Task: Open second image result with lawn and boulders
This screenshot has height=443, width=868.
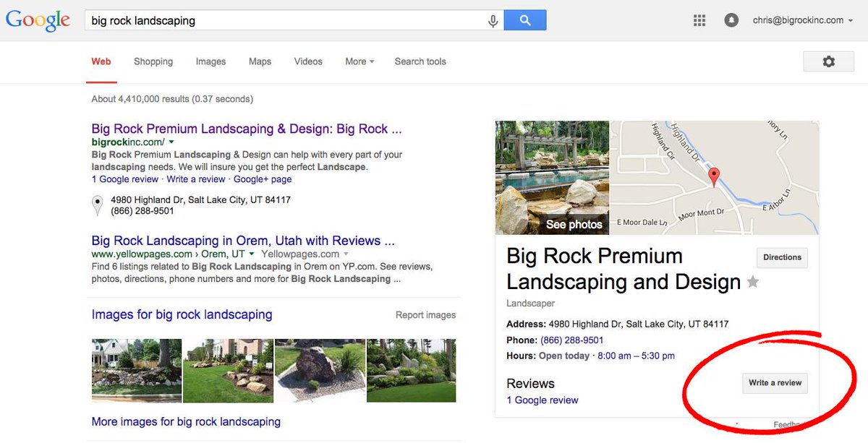Action: coord(228,371)
